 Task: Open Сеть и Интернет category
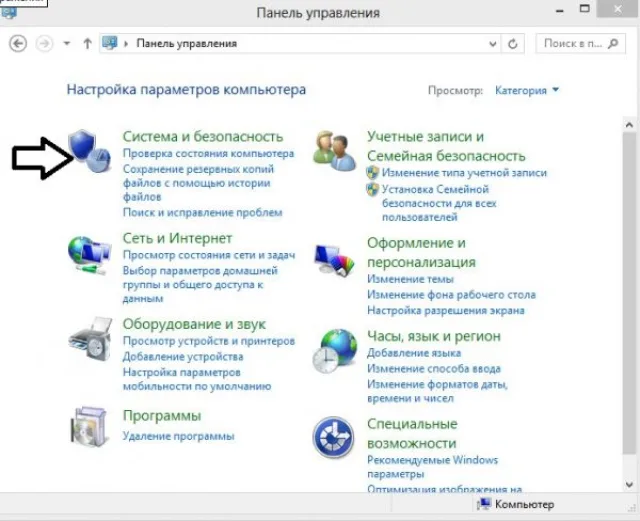tap(178, 238)
